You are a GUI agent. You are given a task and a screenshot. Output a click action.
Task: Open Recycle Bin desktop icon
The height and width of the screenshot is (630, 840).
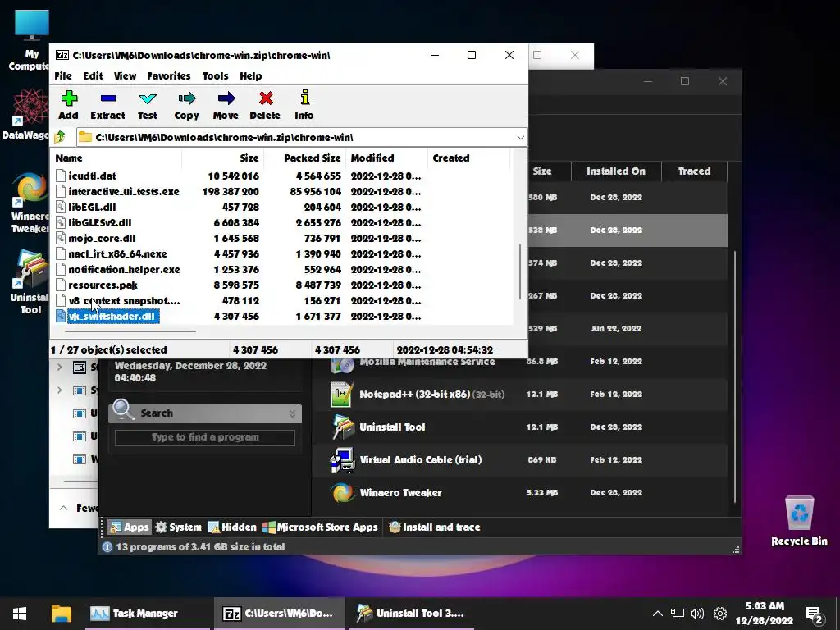coord(799,521)
